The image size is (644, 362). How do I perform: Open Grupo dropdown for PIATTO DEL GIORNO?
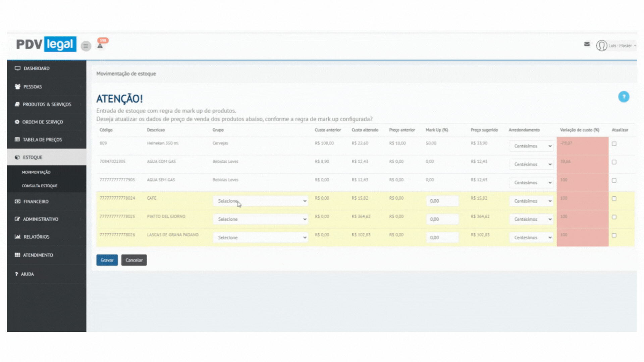click(x=260, y=219)
